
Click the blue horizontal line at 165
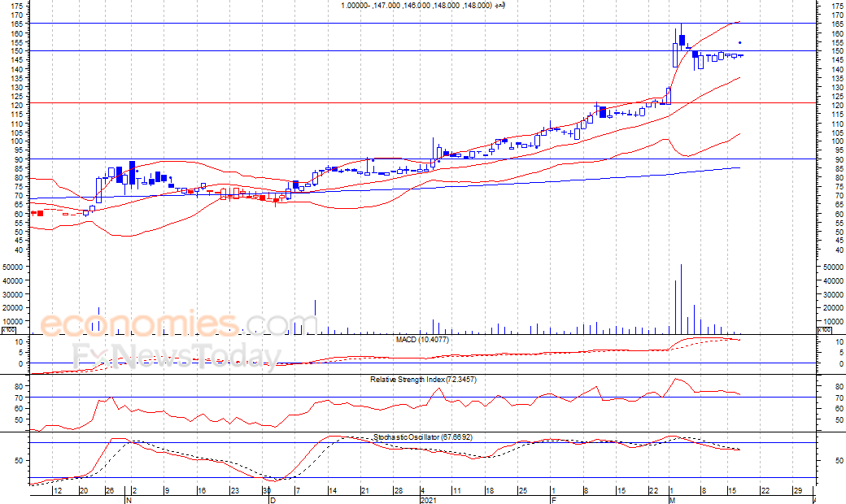[x=423, y=24]
